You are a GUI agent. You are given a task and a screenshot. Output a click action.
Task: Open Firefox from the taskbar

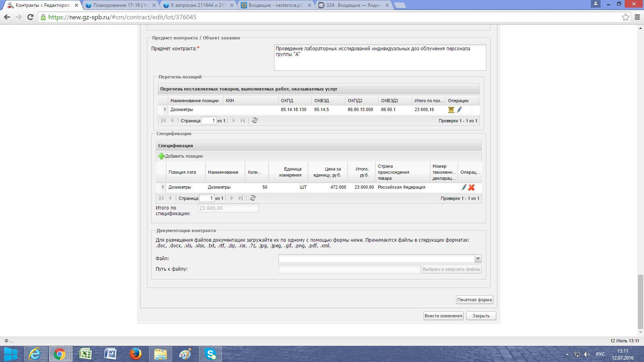pyautogui.click(x=135, y=354)
